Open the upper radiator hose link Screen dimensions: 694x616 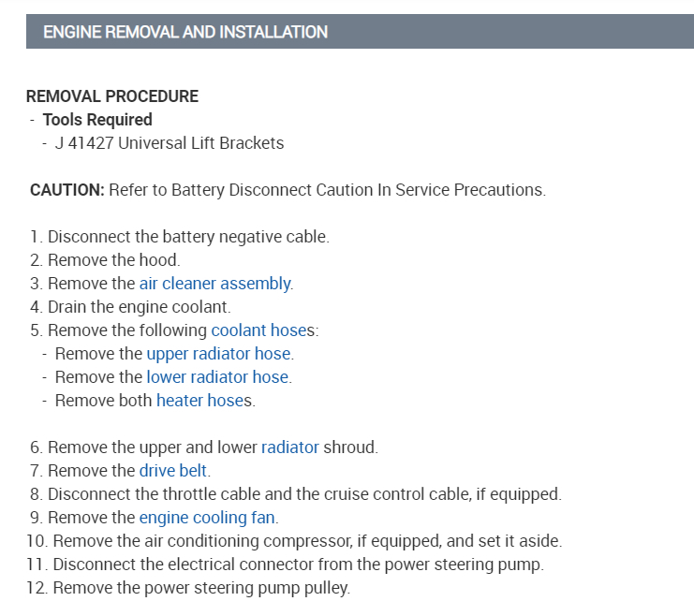click(218, 354)
